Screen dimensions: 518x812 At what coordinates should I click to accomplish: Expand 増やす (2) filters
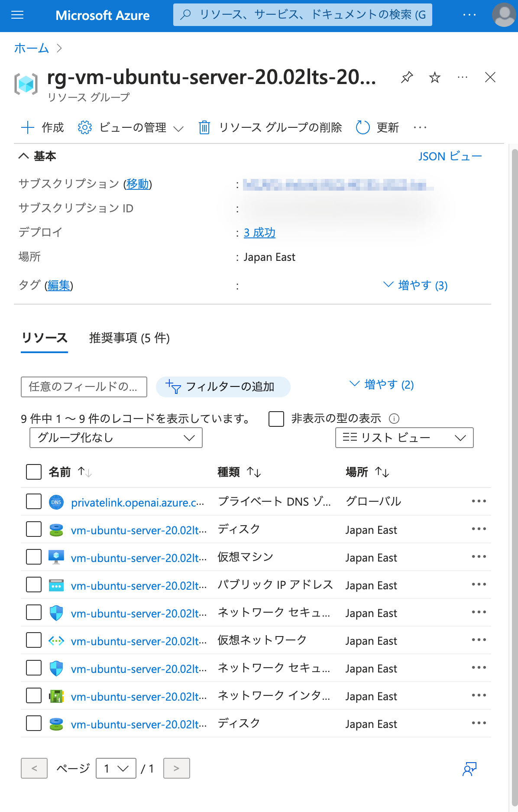pos(382,384)
